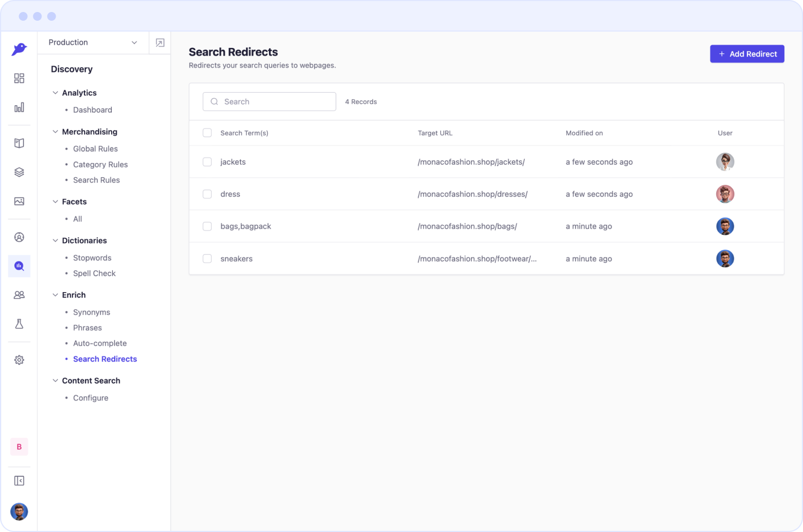Go to Global Rules page
Viewport: 803px width, 532px height.
(x=95, y=149)
